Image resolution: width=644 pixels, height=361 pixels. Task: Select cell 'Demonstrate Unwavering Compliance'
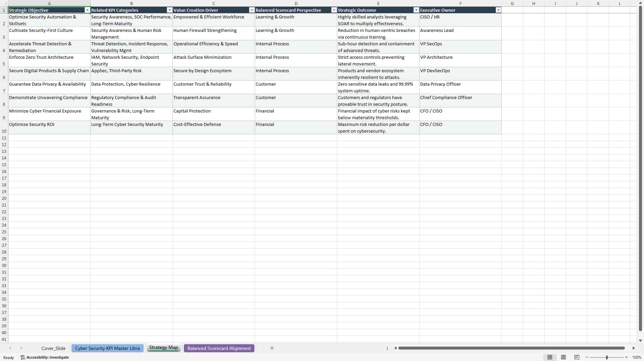coord(49,101)
